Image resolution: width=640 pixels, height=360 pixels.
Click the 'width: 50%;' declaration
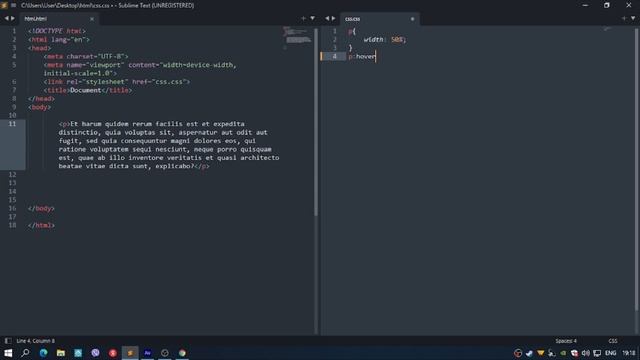pos(384,40)
